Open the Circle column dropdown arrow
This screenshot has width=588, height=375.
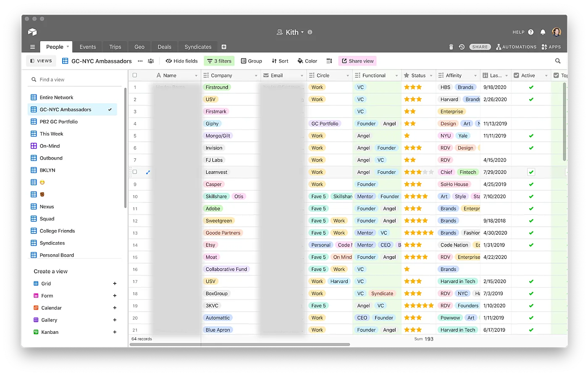[348, 76]
